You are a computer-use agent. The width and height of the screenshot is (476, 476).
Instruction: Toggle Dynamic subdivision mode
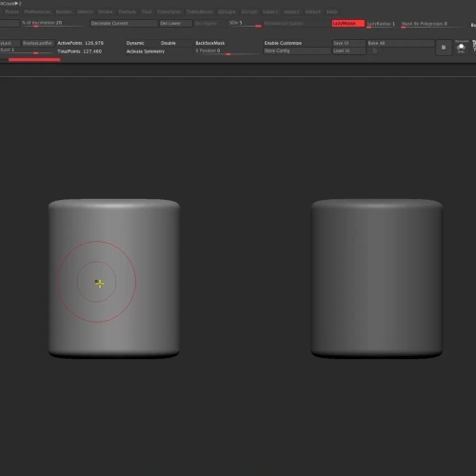coord(135,43)
